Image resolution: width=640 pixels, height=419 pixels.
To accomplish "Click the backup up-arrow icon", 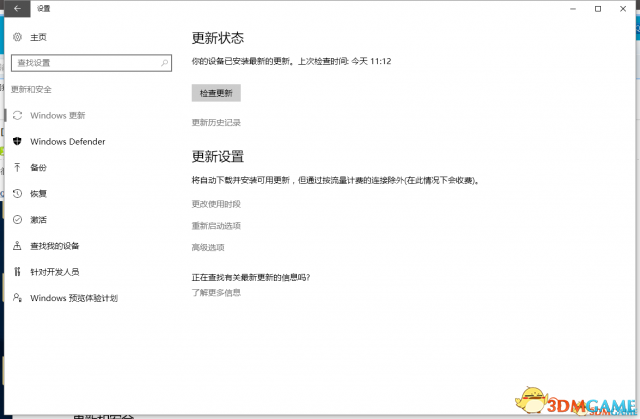I will [x=17, y=167].
